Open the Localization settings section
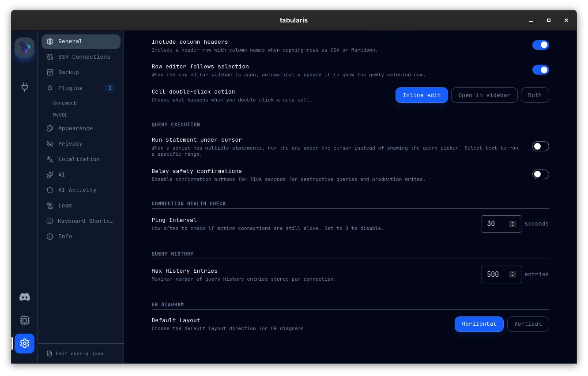Image resolution: width=588 pixels, height=376 pixels. point(81,159)
